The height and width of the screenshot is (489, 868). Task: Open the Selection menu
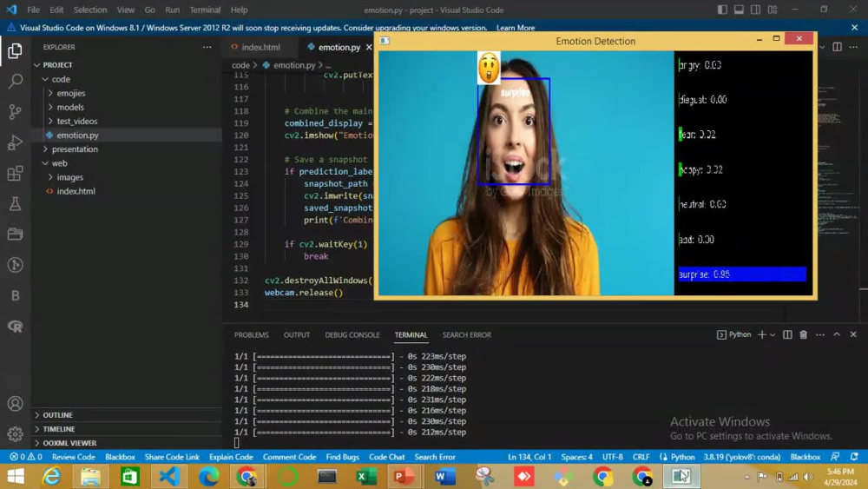[89, 10]
